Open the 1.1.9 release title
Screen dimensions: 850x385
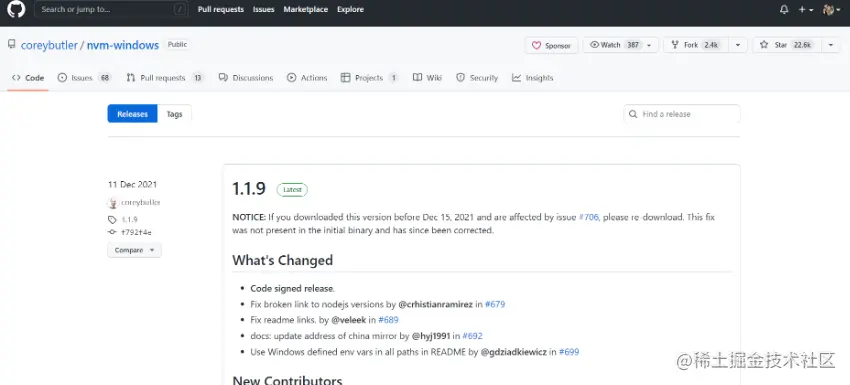tap(249, 189)
